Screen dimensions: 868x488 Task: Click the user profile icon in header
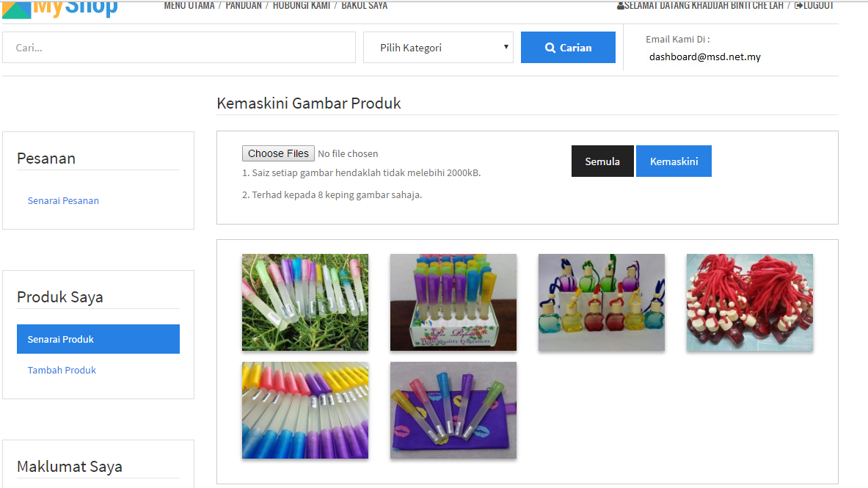621,6
